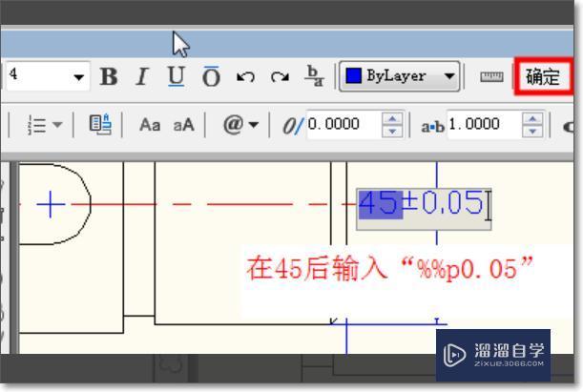Click the 确定 (OK) button
583x392 pixels.
click(543, 76)
